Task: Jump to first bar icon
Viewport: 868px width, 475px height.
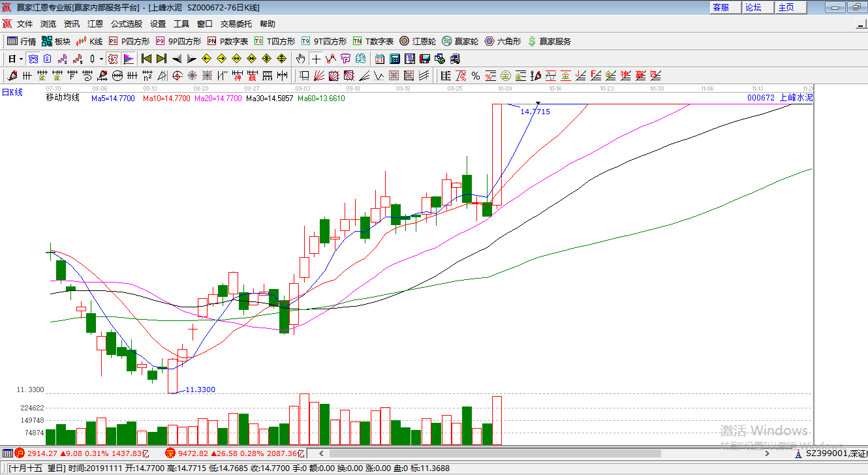Action: [x=147, y=59]
